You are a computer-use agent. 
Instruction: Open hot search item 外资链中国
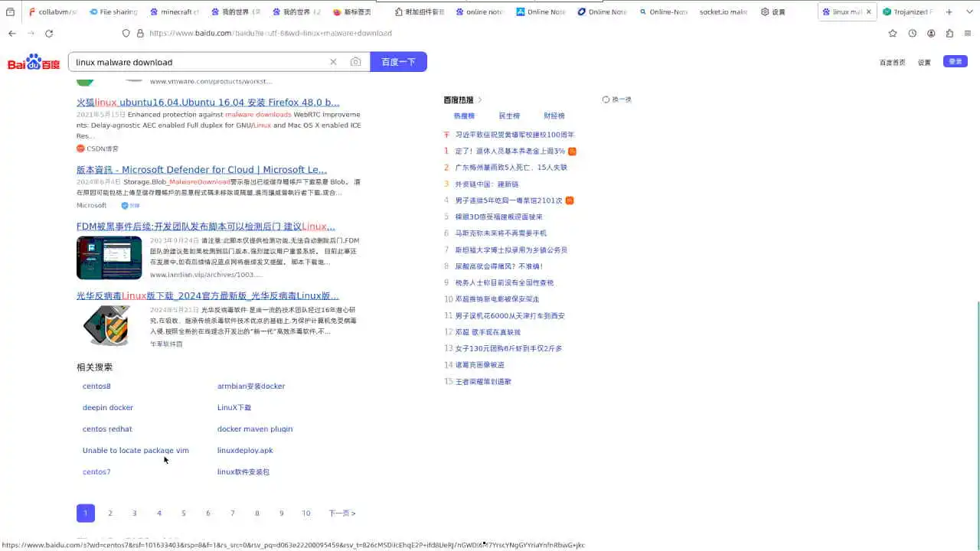(x=487, y=184)
